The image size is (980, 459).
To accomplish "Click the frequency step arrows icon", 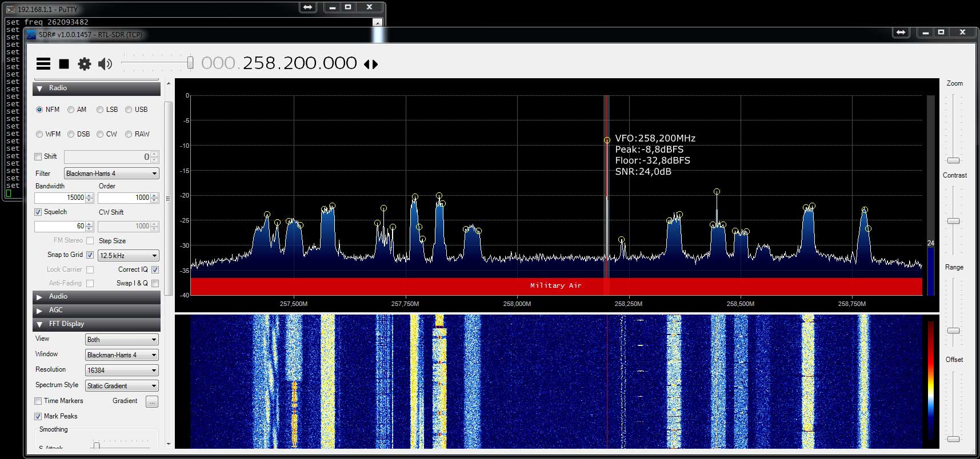I will pyautogui.click(x=371, y=65).
